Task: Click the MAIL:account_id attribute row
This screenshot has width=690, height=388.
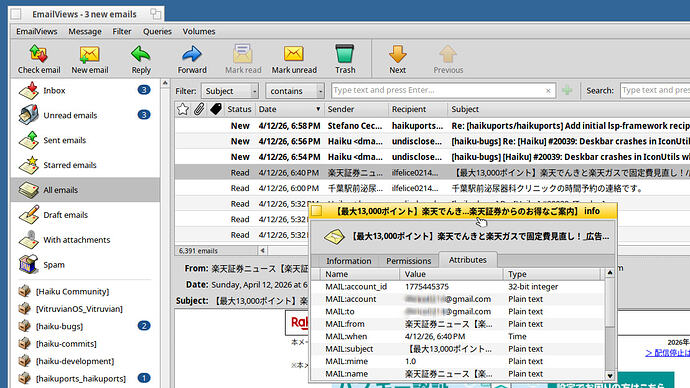Action: pyautogui.click(x=458, y=286)
